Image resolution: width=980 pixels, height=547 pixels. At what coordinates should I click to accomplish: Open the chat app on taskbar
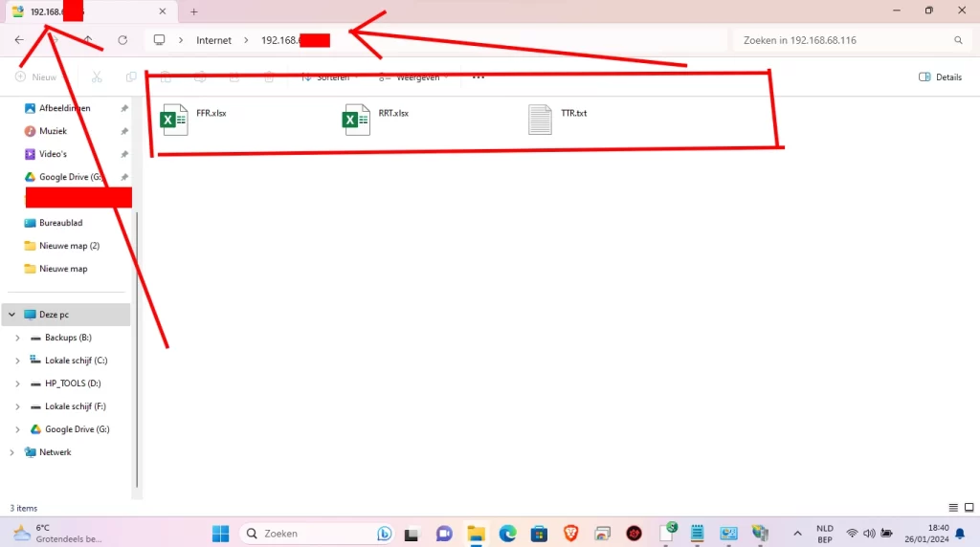[444, 534]
